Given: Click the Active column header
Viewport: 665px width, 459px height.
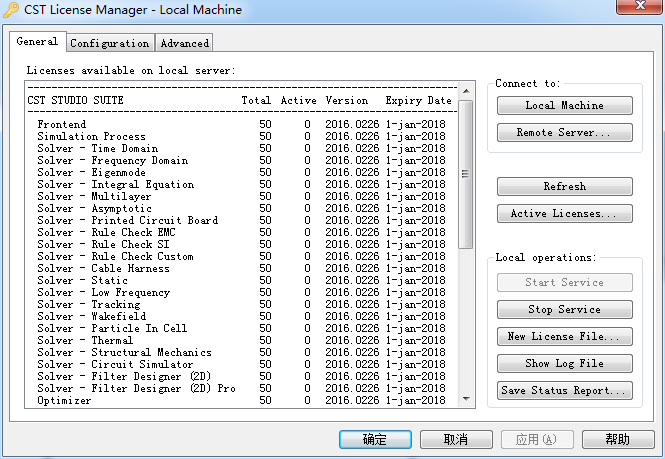Looking at the screenshot, I should click(x=299, y=101).
